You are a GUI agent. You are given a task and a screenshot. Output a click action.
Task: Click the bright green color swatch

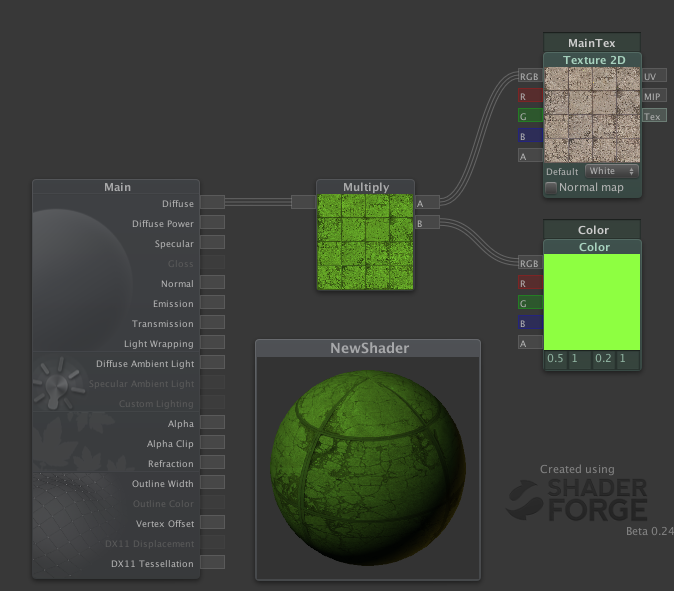click(592, 301)
